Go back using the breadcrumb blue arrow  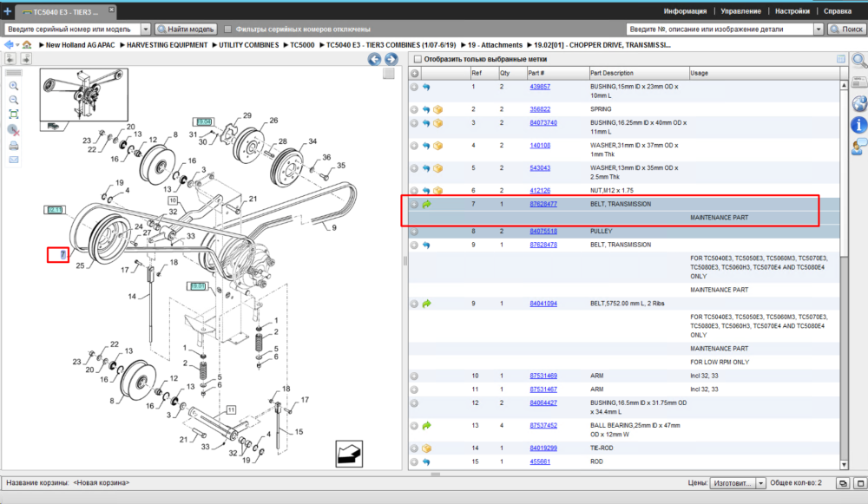(9, 45)
